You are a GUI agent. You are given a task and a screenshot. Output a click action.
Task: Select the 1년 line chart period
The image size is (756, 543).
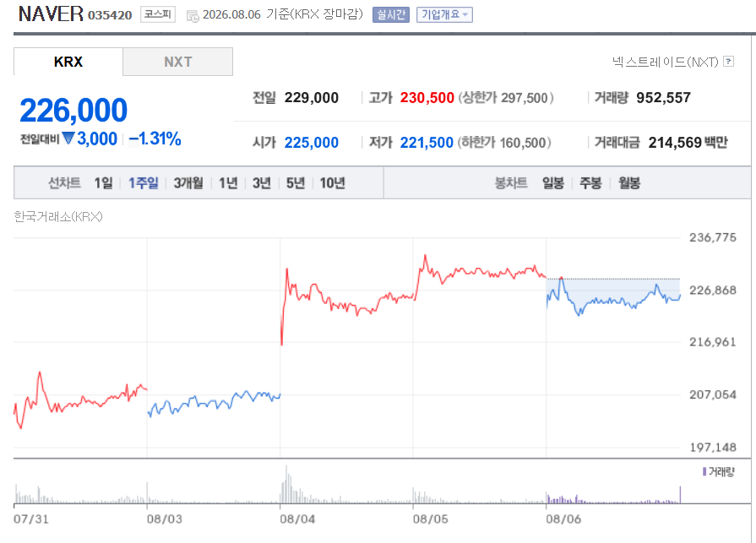pyautogui.click(x=228, y=183)
